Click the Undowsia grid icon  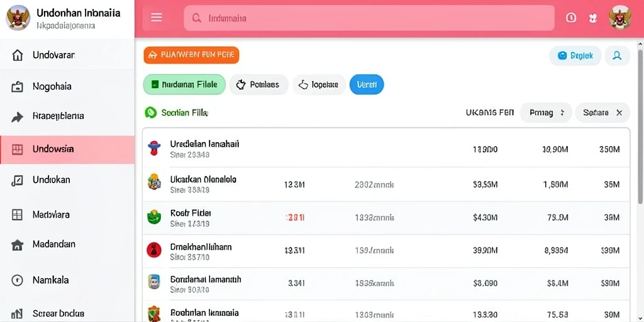point(17,150)
